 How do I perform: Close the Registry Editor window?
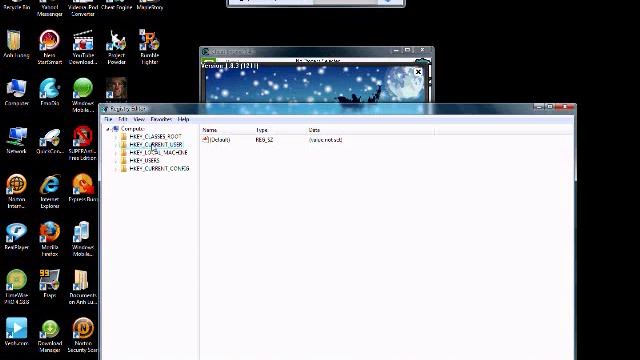[x=565, y=107]
